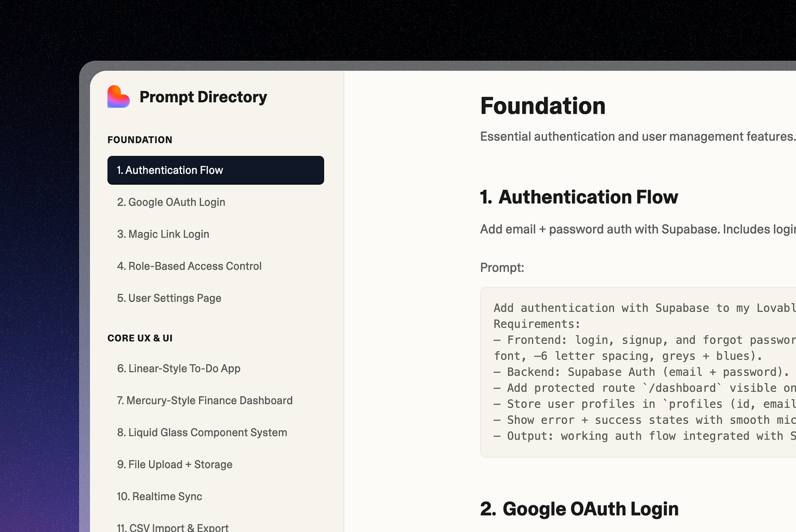This screenshot has width=796, height=532.
Task: Click the Add authentication with Supabase line
Action: 645,308
